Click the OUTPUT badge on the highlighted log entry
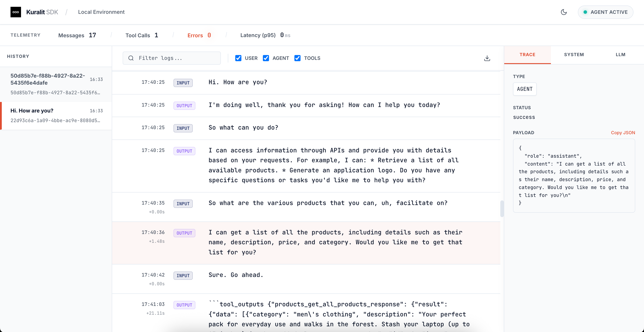This screenshot has width=644, height=332. coord(184,233)
